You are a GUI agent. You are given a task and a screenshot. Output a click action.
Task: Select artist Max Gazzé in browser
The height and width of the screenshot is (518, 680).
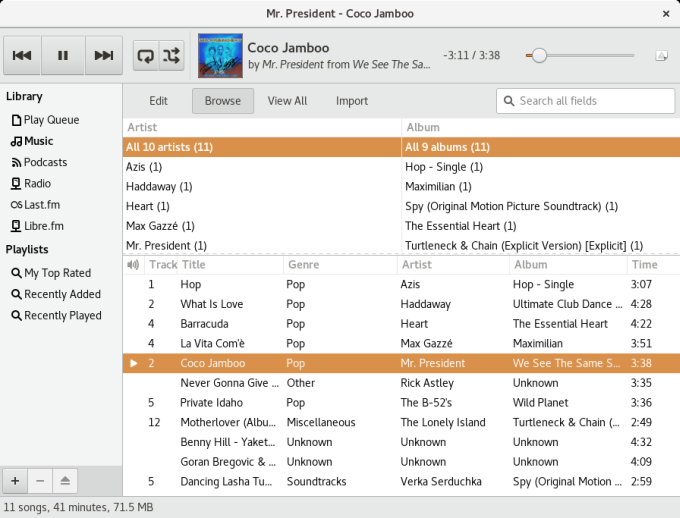(x=262, y=226)
